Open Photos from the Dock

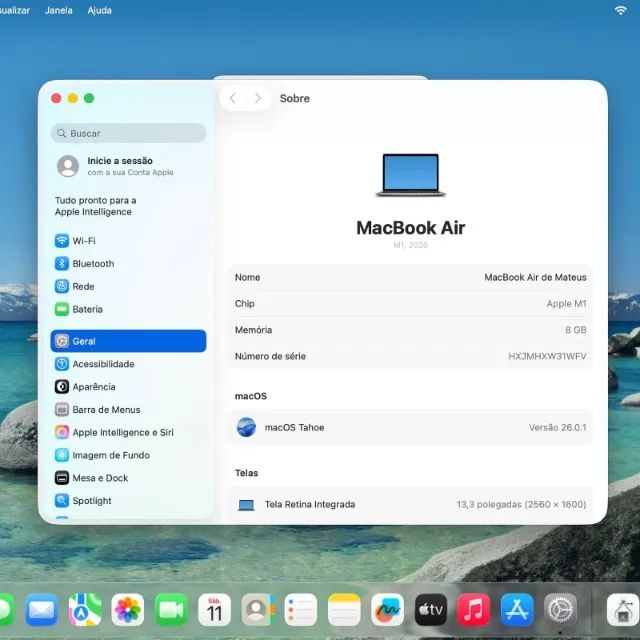(x=128, y=610)
